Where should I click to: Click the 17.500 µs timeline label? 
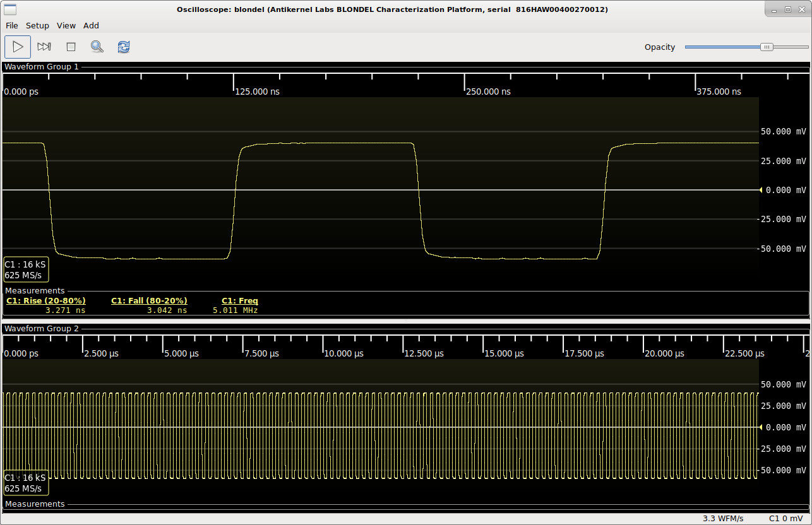[x=585, y=353]
